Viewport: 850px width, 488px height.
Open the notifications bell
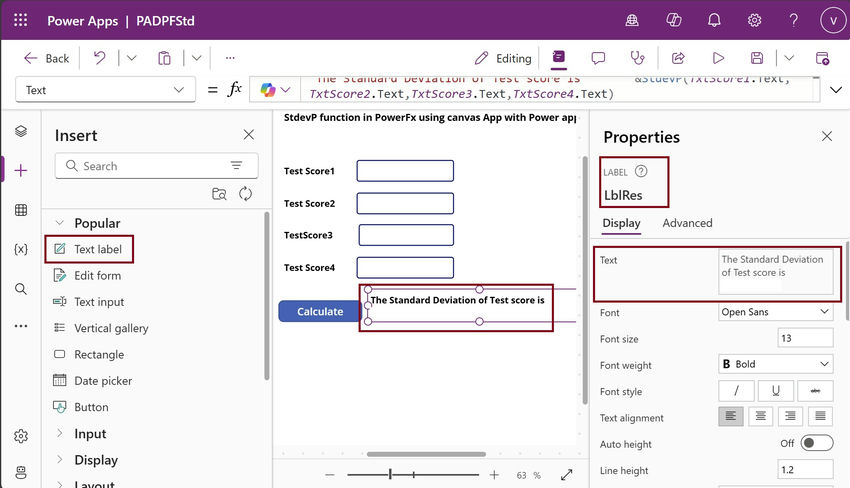click(x=714, y=21)
